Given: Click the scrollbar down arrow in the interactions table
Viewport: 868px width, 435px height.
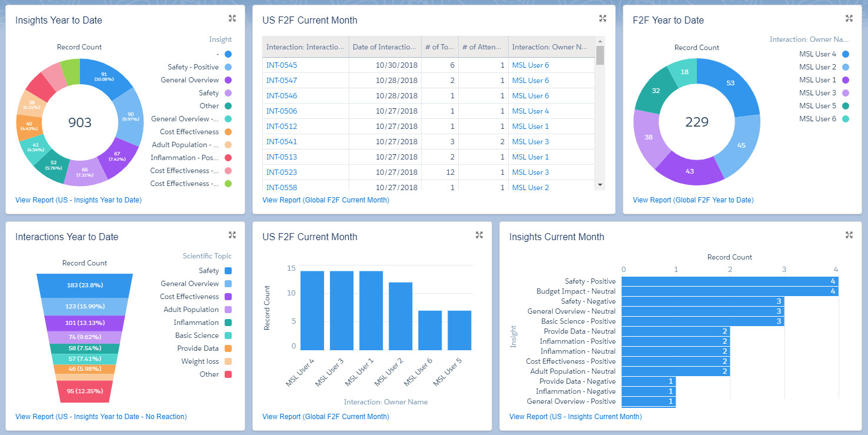Looking at the screenshot, I should (x=600, y=185).
